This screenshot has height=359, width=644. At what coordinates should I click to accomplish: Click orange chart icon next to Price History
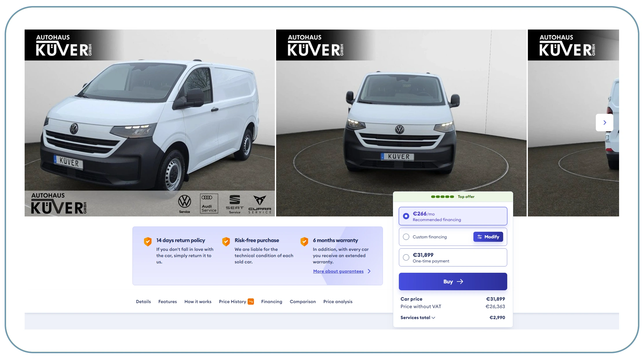(251, 301)
